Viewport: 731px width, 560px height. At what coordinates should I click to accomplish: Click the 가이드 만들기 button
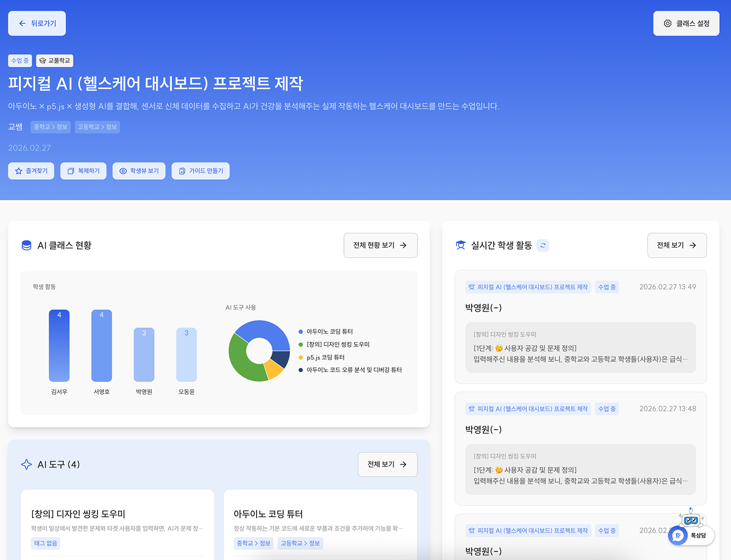coord(201,171)
